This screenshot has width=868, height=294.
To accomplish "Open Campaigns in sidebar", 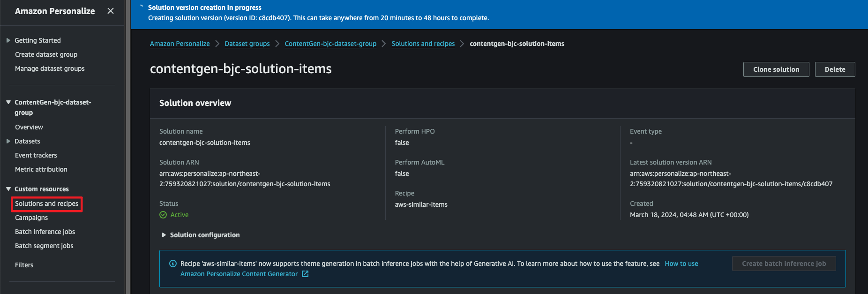I will (31, 218).
